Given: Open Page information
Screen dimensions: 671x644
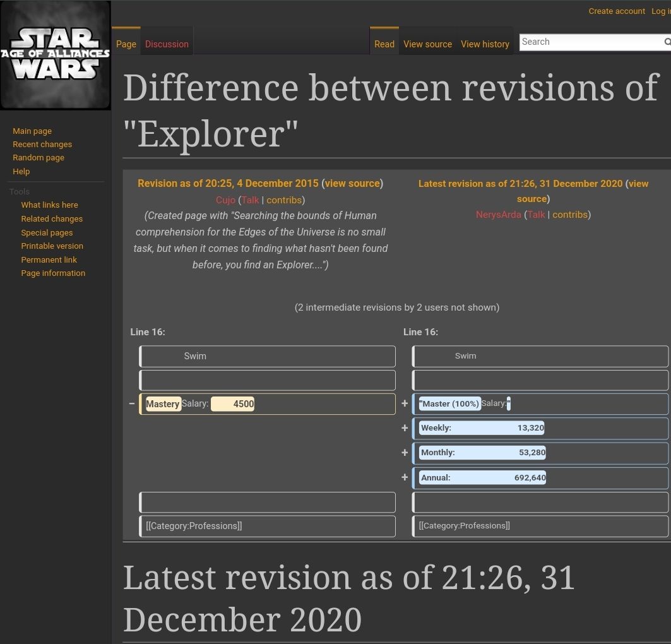Looking at the screenshot, I should (52, 273).
